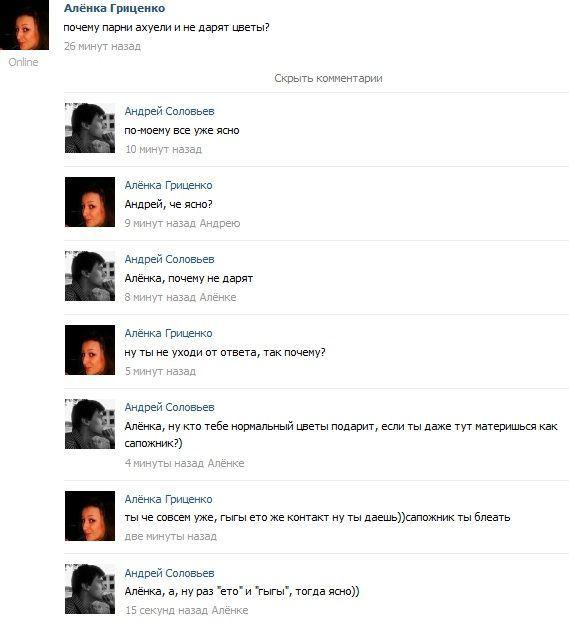
Task: Click the '4 минуты назад' timestamp
Action: (x=164, y=464)
